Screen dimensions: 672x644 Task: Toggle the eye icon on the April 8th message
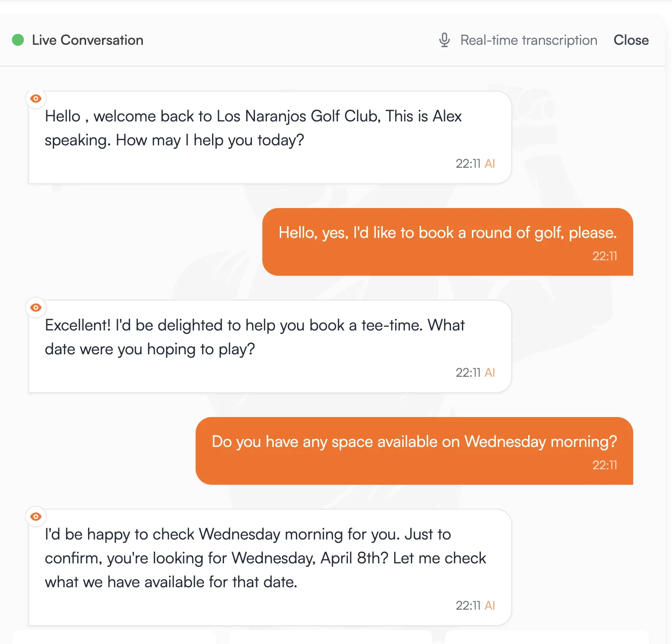point(36,517)
